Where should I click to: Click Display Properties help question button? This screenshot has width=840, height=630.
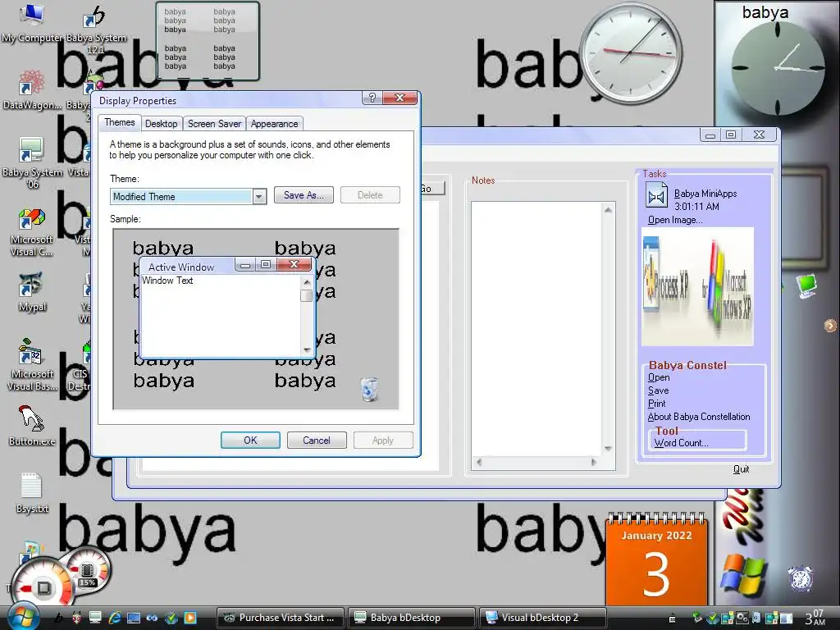click(x=372, y=98)
